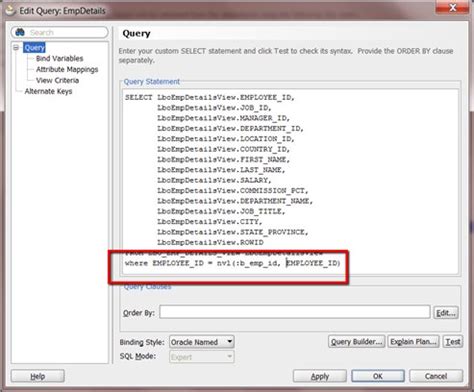This screenshot has height=392, width=474.
Task: Select View Criteria tree item
Action: pyautogui.click(x=57, y=80)
